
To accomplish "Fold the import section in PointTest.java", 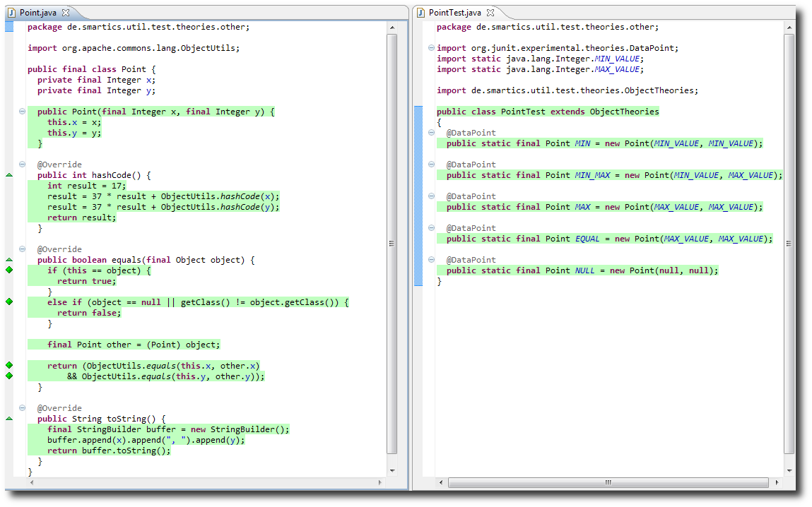I will [x=430, y=48].
